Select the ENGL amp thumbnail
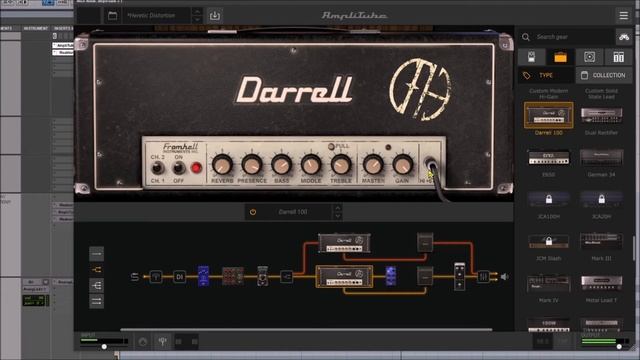This screenshot has height=360, width=640. click(x=549, y=158)
